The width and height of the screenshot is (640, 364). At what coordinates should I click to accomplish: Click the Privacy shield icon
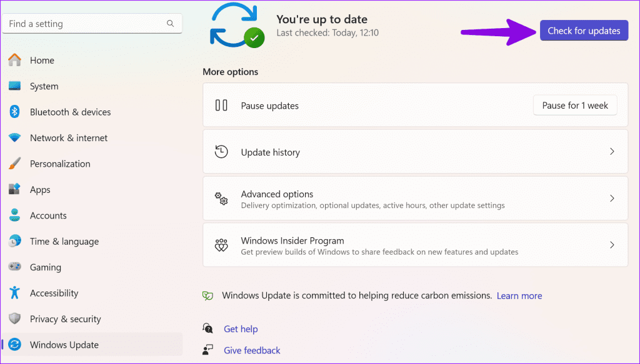click(x=15, y=318)
